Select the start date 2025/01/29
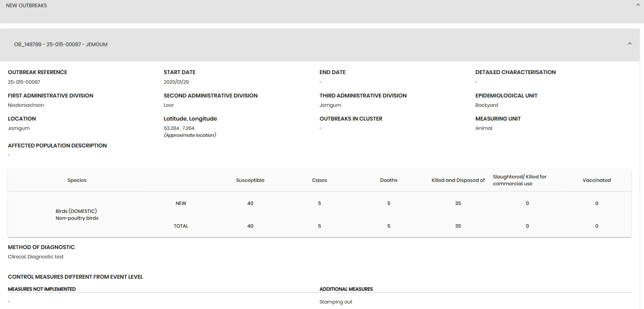 click(176, 82)
